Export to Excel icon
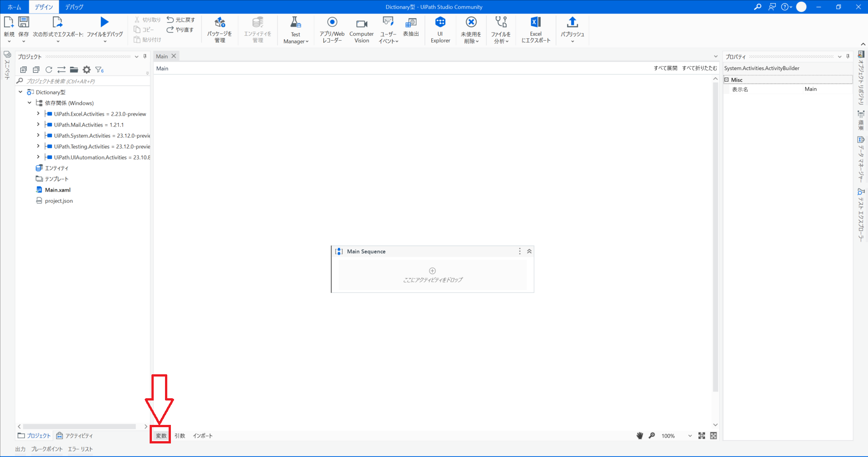The width and height of the screenshot is (868, 457). 536,22
